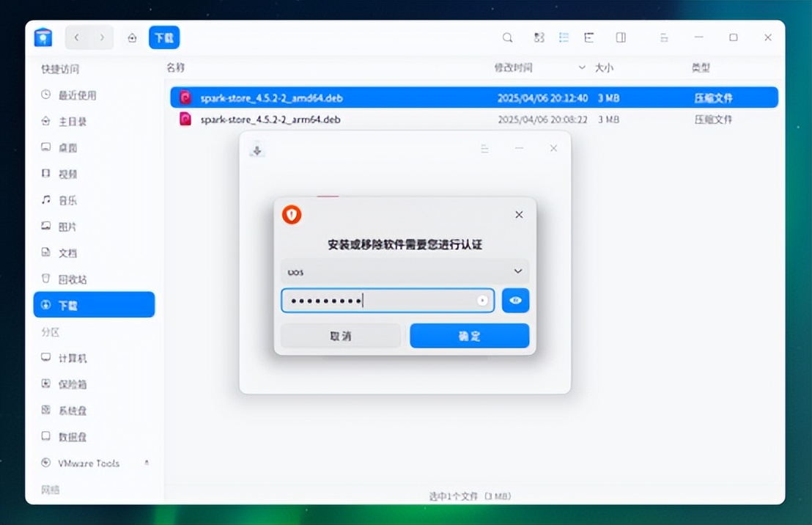The image size is (812, 525).
Task: Click the eject icon next to VMware Tools
Action: (x=146, y=463)
